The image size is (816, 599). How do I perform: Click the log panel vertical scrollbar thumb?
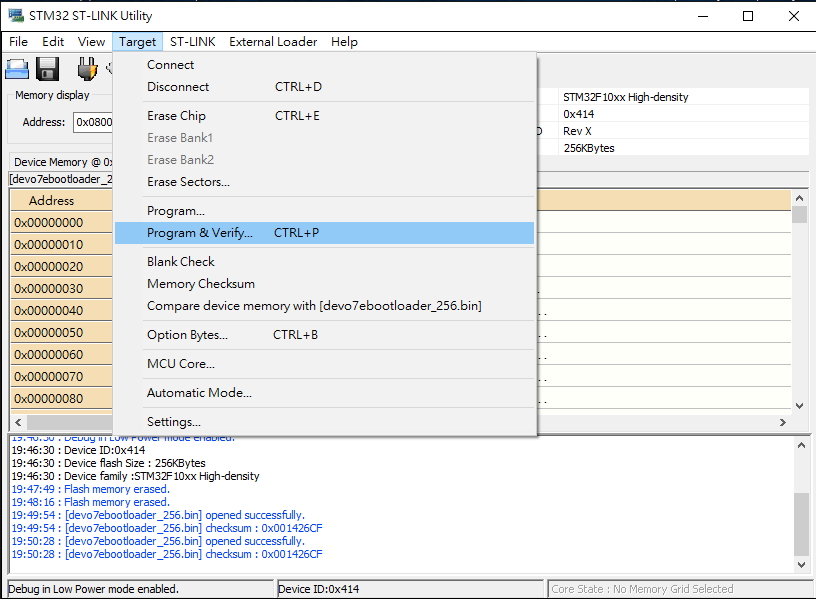click(x=801, y=524)
